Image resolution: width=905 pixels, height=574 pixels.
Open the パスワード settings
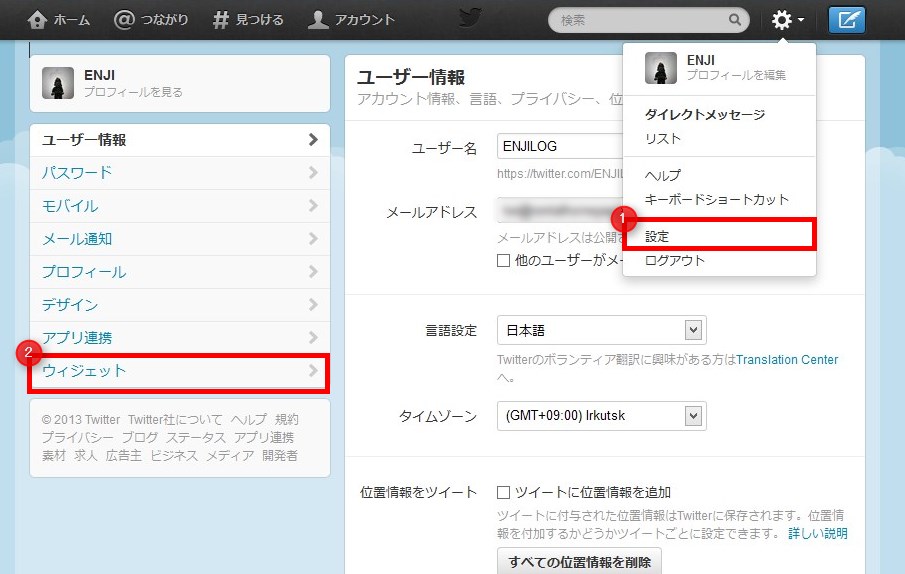[x=179, y=173]
